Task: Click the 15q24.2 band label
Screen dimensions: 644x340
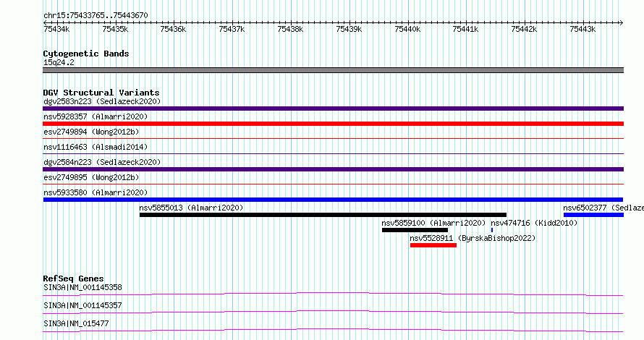Action: tap(59, 63)
